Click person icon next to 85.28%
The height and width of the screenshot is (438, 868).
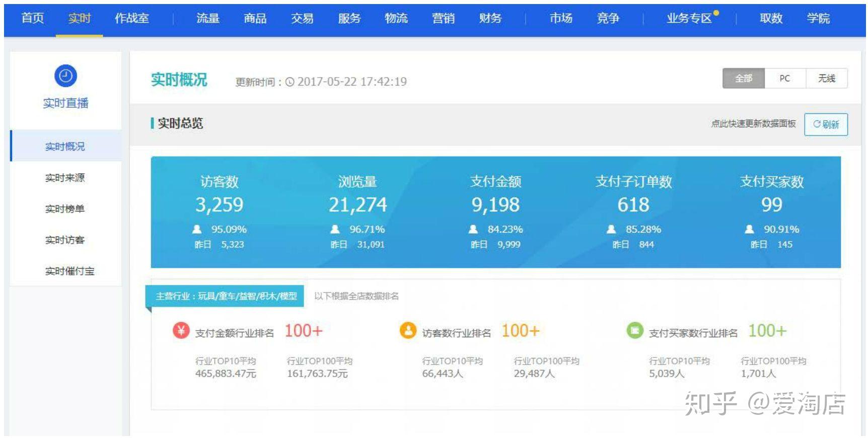611,230
